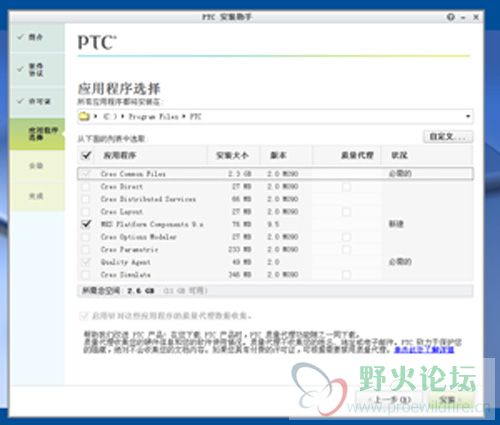Screen dimensions: 500x425
Task: Click the 233 MB size cell
Action: [240, 249]
